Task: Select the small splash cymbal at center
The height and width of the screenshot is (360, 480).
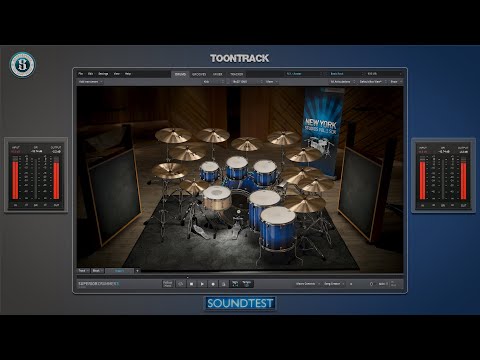Action: [247, 144]
